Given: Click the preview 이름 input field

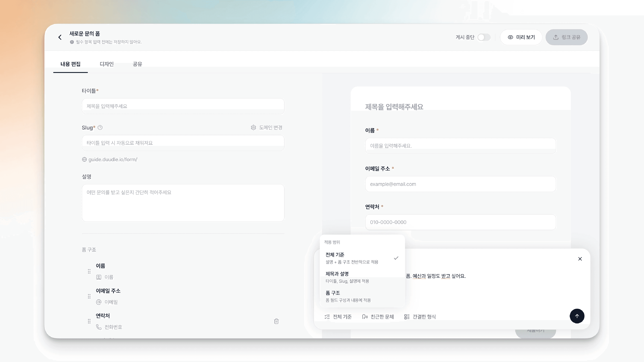Looking at the screenshot, I should tap(461, 146).
